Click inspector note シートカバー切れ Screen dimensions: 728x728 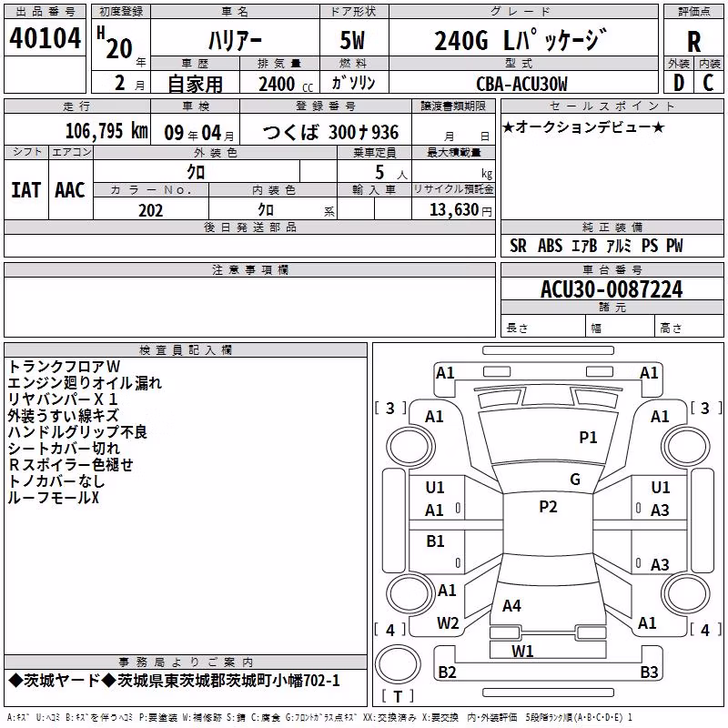[x=64, y=449]
